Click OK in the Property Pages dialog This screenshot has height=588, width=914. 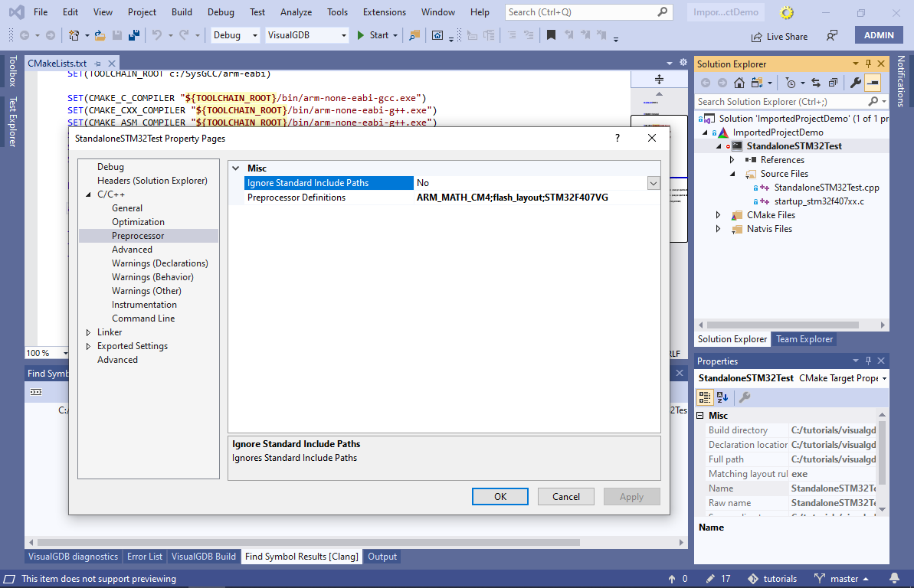click(500, 496)
